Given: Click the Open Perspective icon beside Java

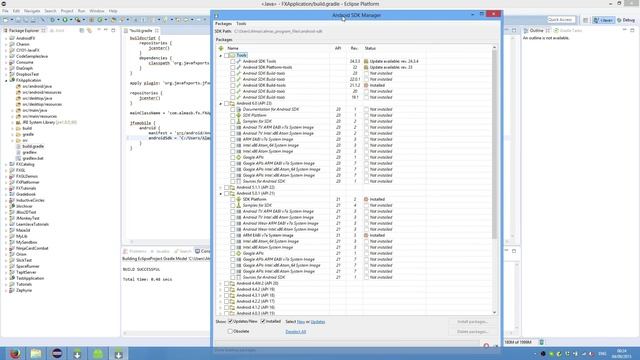Looking at the screenshot, I should [x=585, y=20].
